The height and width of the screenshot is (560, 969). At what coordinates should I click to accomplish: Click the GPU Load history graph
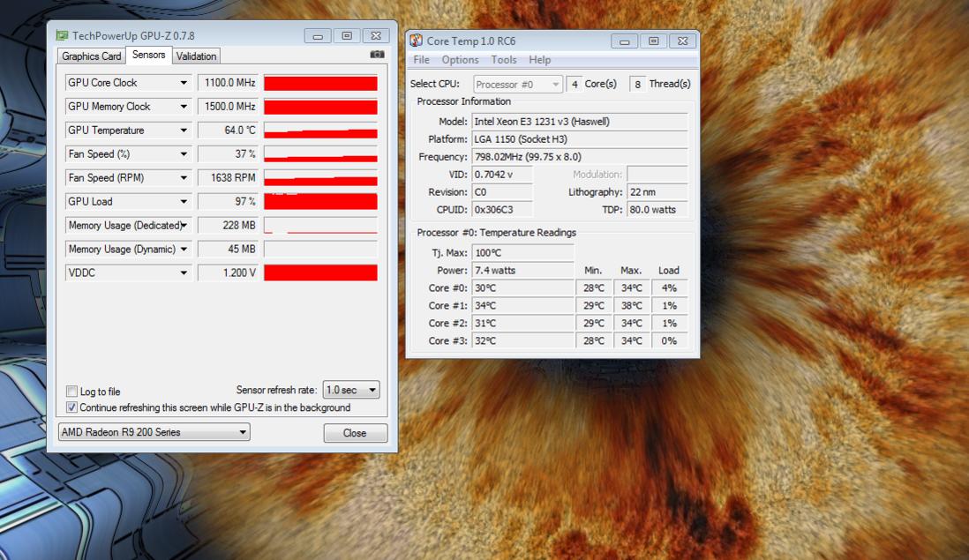(x=320, y=202)
